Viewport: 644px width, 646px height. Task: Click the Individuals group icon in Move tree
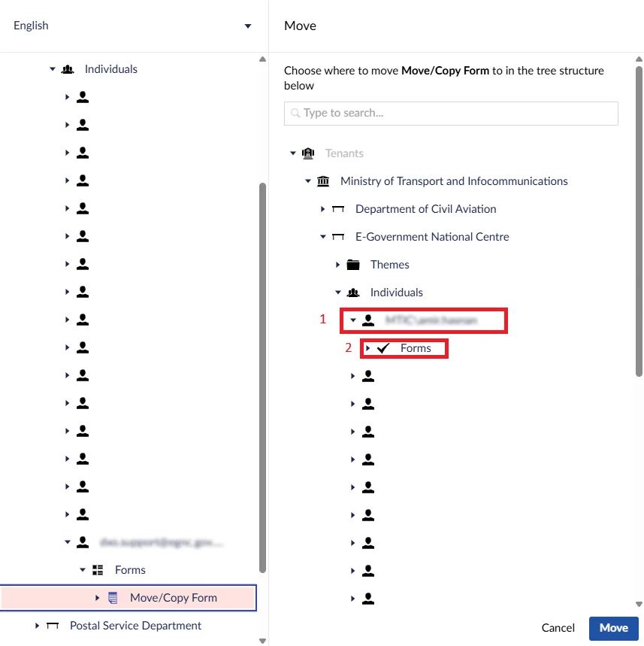point(353,293)
